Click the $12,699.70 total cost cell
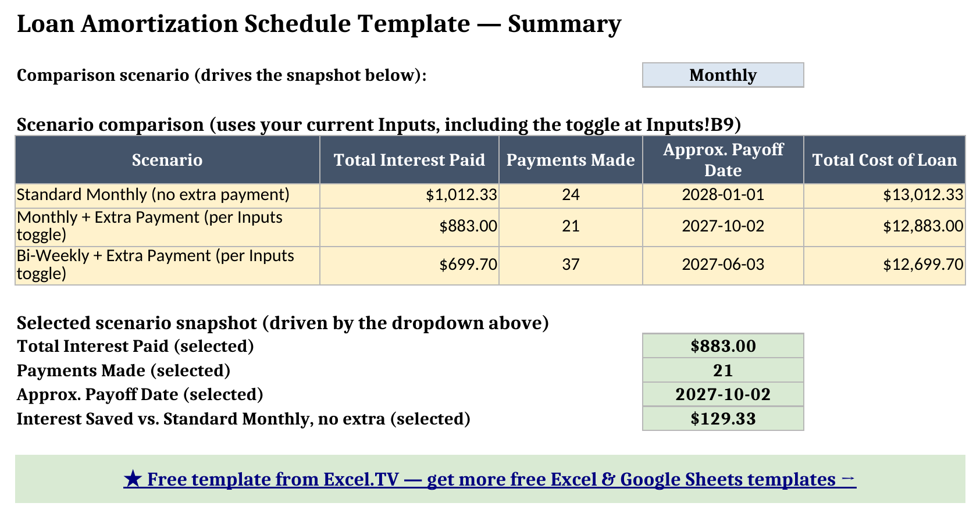The image size is (980, 517). click(x=885, y=266)
